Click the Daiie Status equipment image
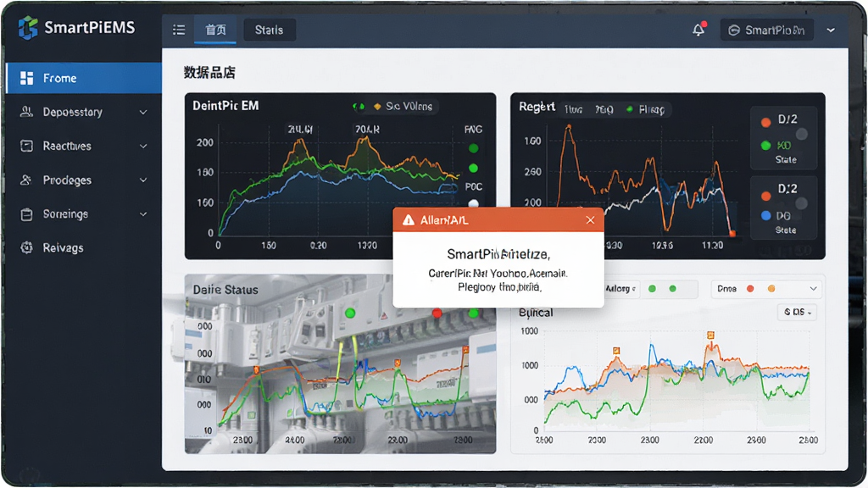868x488 pixels. pyautogui.click(x=340, y=364)
